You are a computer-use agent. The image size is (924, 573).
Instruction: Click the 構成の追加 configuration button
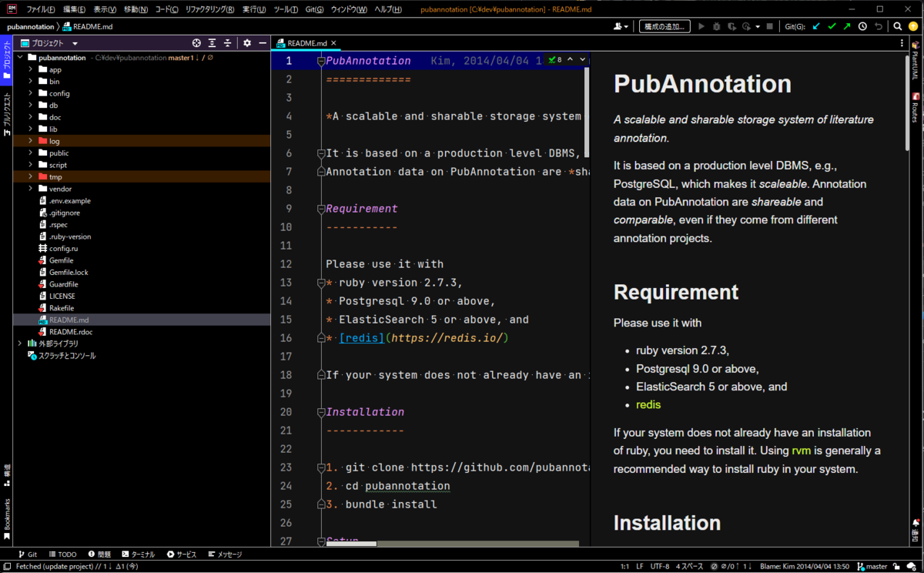point(665,26)
